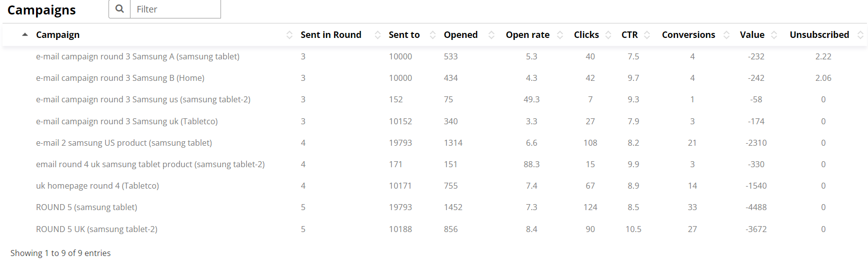This screenshot has width=868, height=264.
Task: Click sort icon left of Sent to
Action: point(377,34)
